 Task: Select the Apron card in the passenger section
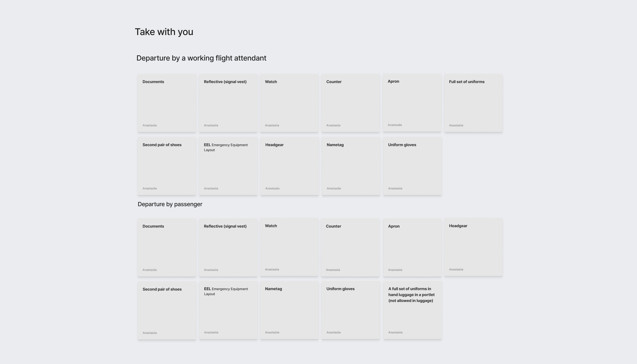(x=412, y=247)
